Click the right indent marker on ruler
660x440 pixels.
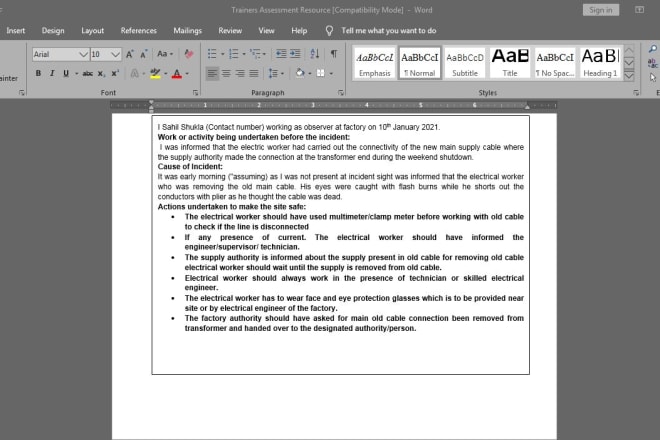[x=527, y=107]
